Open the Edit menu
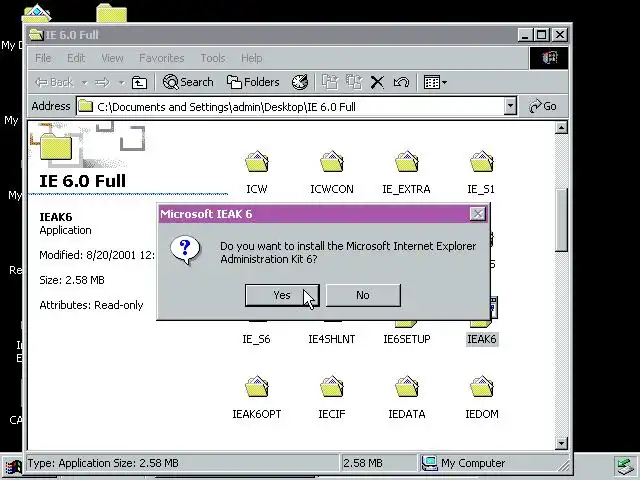This screenshot has height=480, width=640. tap(76, 58)
